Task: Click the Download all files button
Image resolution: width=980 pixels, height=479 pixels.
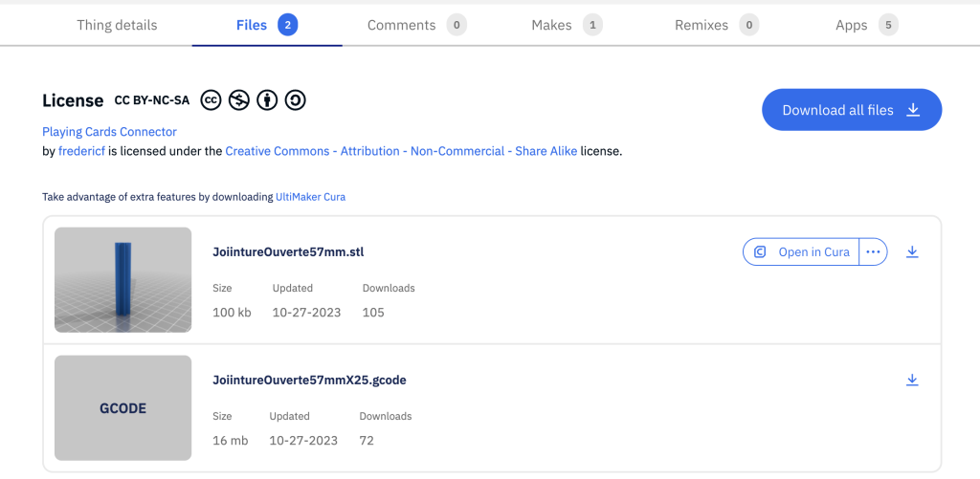Action: (x=851, y=110)
